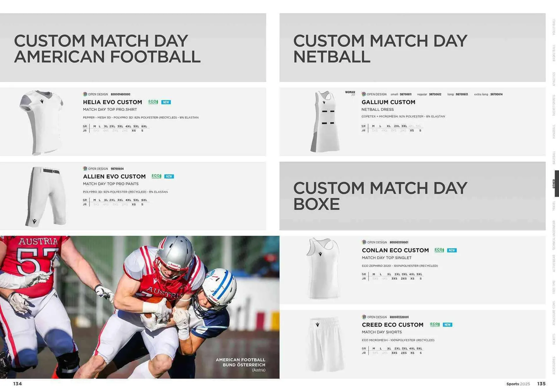Open the Helia Evo Custom product title

[112, 102]
